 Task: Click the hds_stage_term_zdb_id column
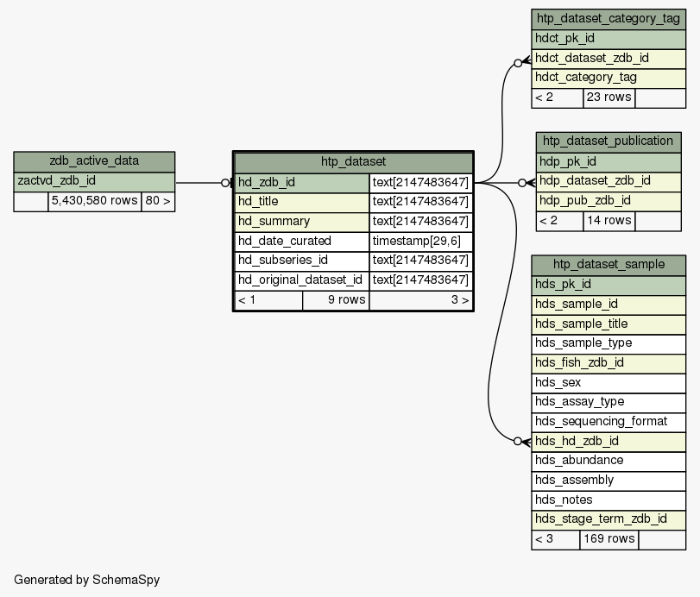[609, 518]
